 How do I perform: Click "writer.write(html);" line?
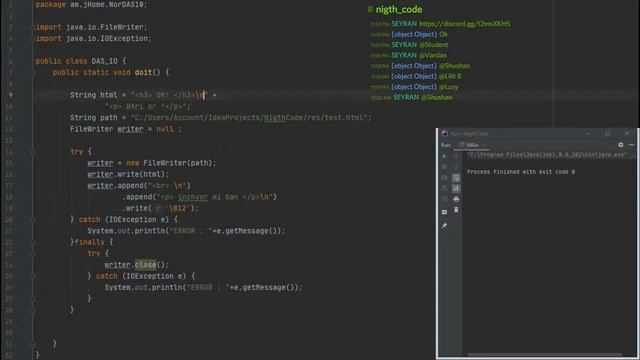(x=128, y=174)
